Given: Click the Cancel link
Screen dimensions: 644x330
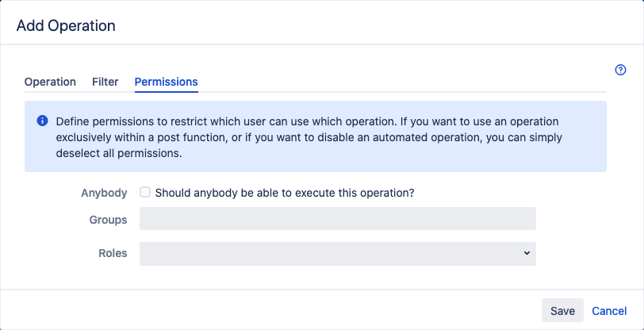Looking at the screenshot, I should (609, 311).
